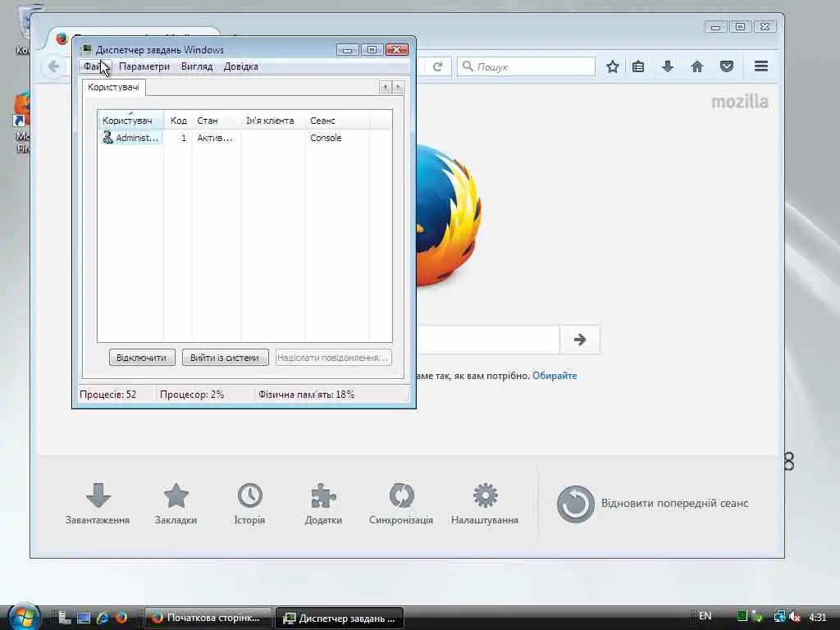Click the Firefox home icon

pos(697,66)
